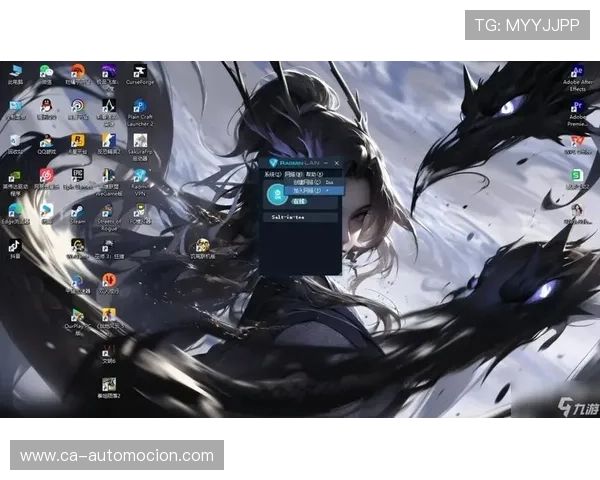Open the Rockstar launcher icon
600x480 pixels.
(78, 144)
